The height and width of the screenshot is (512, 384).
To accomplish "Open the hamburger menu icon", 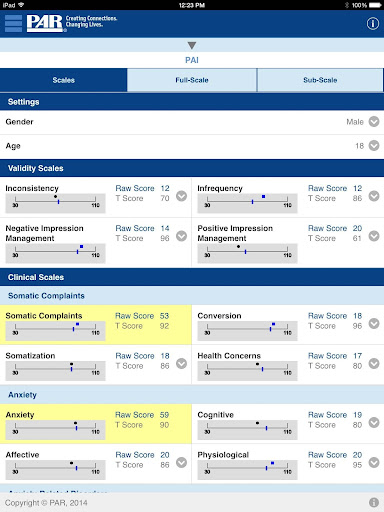I will 14,23.
